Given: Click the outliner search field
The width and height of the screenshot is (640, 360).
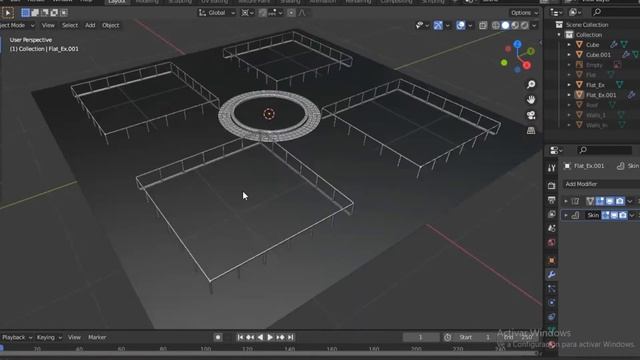Looking at the screenshot, I should click(616, 12).
